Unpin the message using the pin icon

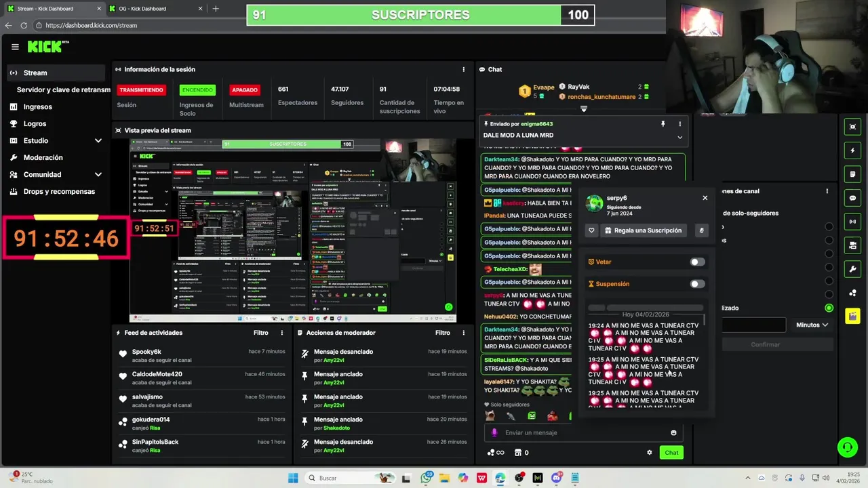point(663,124)
